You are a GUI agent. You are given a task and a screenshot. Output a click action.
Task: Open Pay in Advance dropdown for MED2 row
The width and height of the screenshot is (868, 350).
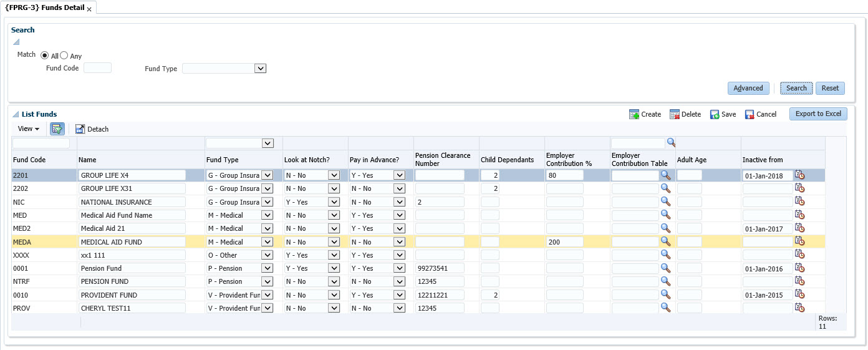399,228
